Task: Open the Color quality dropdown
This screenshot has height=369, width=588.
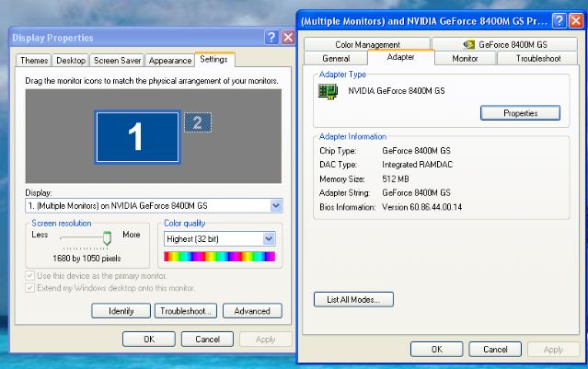Action: [269, 239]
